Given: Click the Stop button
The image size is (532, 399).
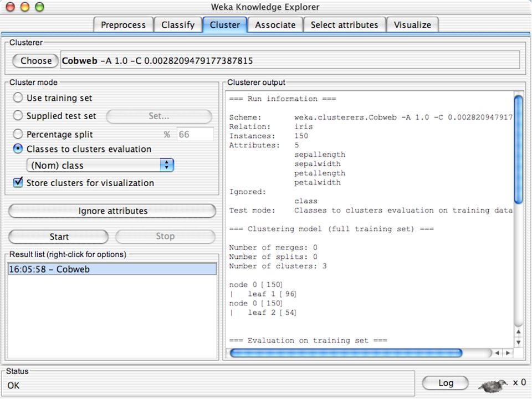Looking at the screenshot, I should pyautogui.click(x=165, y=236).
